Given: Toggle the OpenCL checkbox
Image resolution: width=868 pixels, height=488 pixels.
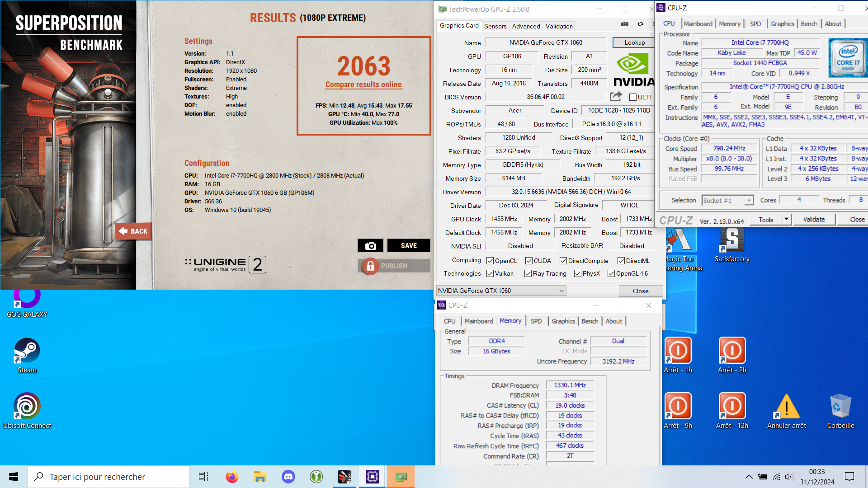Looking at the screenshot, I should click(x=490, y=261).
